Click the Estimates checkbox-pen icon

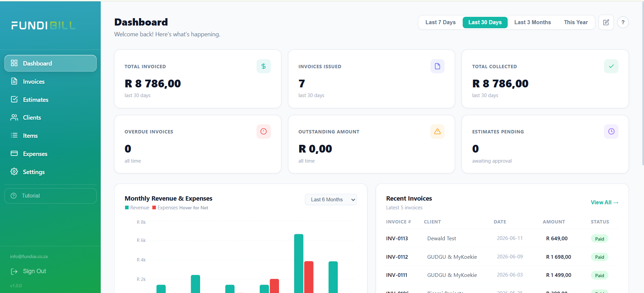click(x=14, y=99)
